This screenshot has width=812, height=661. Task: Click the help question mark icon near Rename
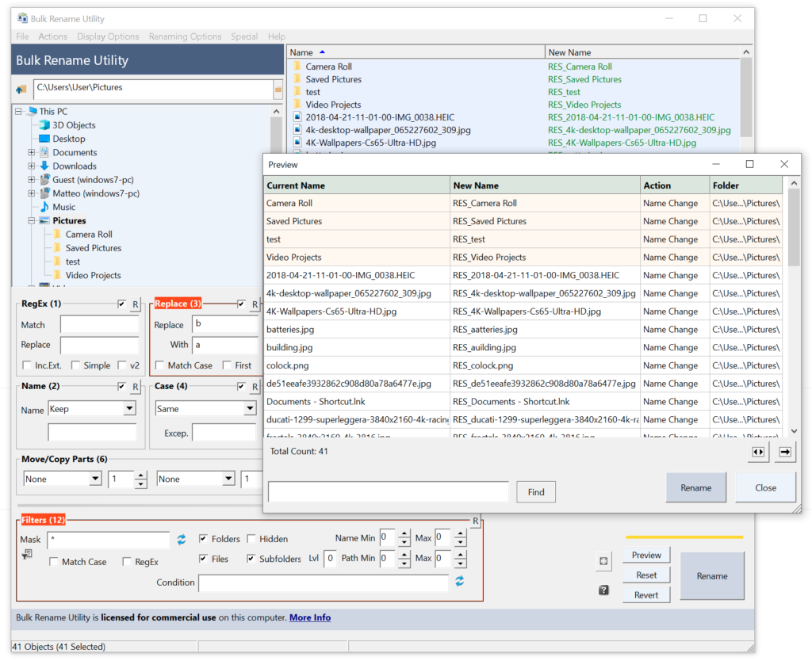[603, 590]
